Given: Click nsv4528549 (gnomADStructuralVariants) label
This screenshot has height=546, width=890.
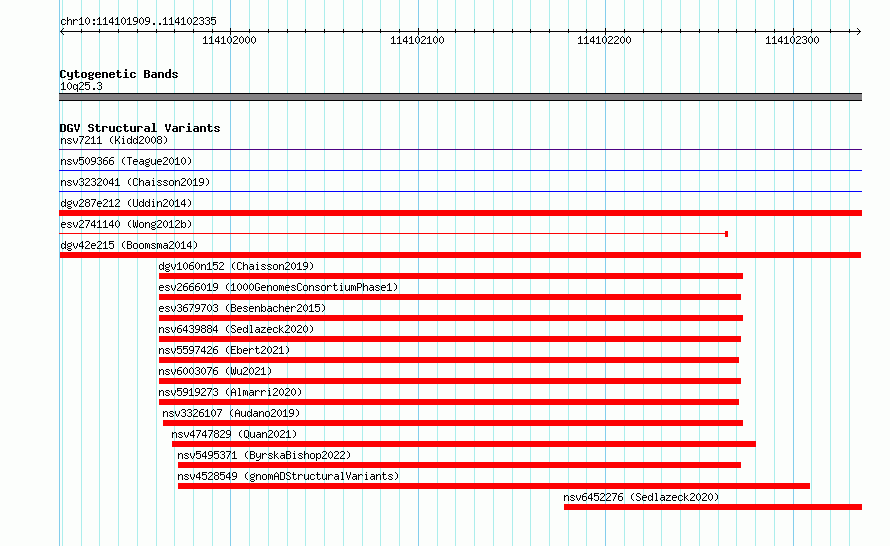Looking at the screenshot, I should point(288,476).
